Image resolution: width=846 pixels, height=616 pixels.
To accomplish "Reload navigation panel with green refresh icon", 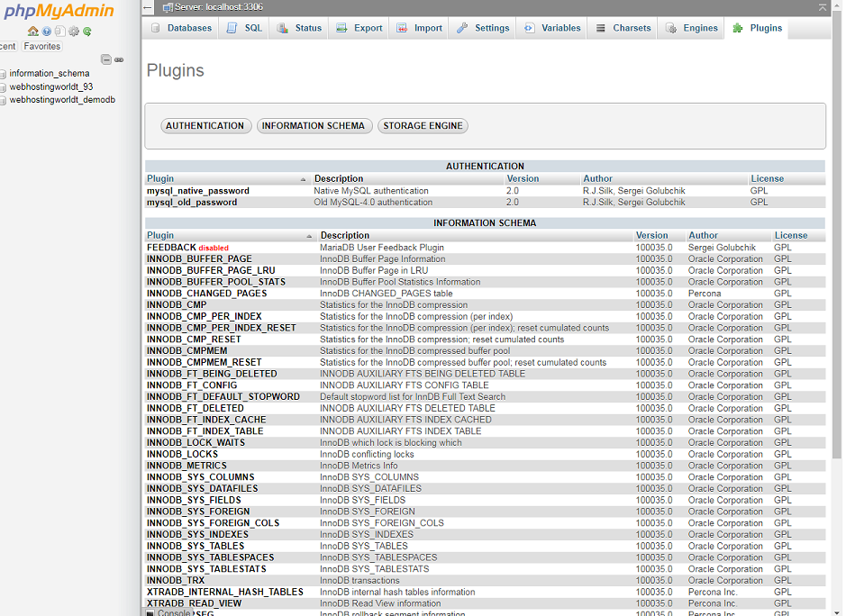I will click(87, 32).
